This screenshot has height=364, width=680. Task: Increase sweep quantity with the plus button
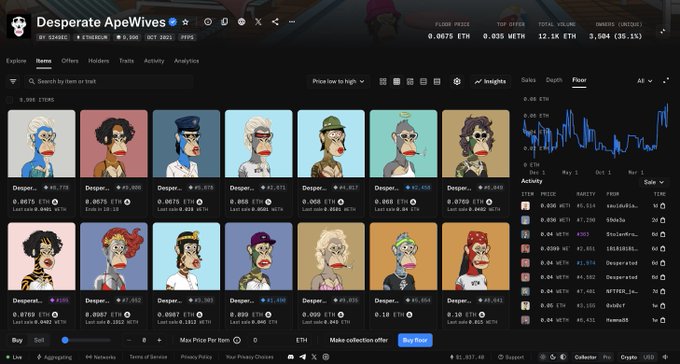pyautogui.click(x=159, y=340)
